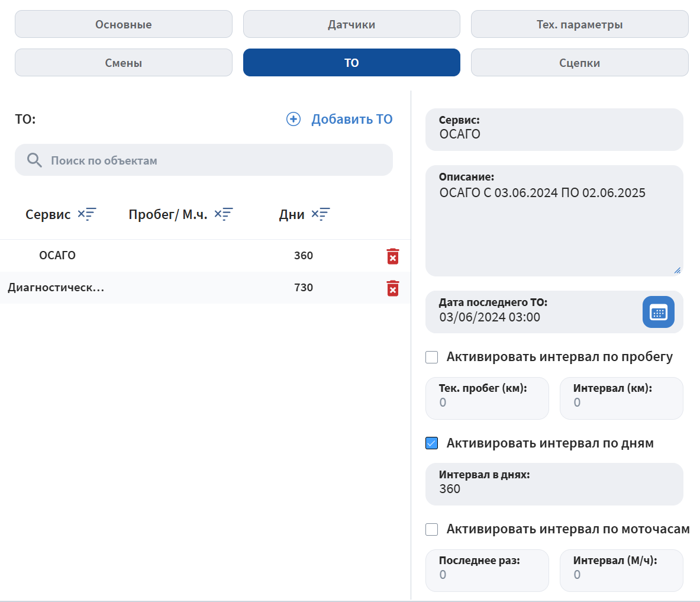Click the Интервал в днях input field
The image size is (700, 602).
pyautogui.click(x=554, y=489)
